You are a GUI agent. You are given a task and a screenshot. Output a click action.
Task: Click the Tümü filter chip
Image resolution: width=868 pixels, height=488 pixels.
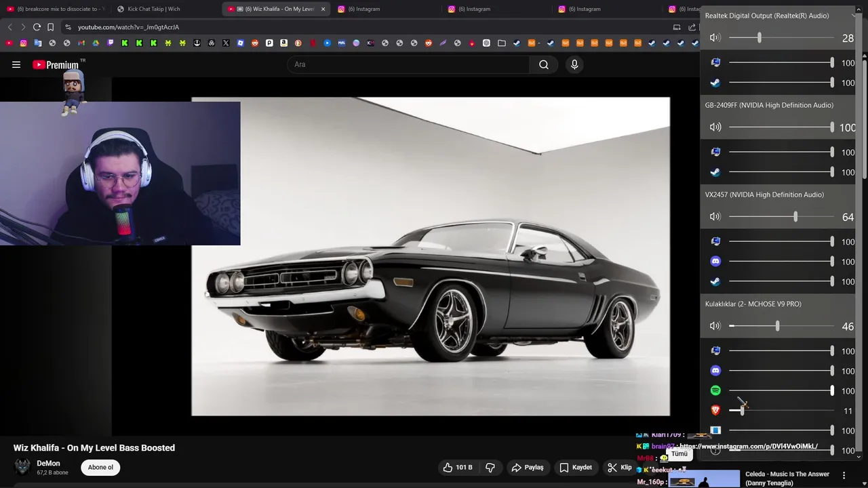(679, 454)
